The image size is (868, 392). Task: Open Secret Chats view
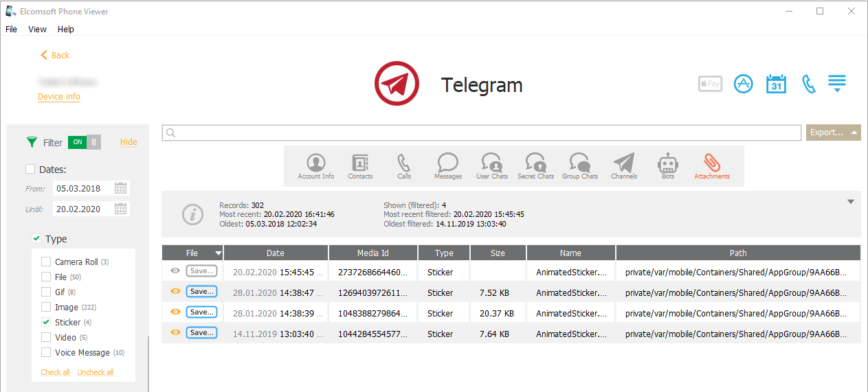[x=535, y=166]
